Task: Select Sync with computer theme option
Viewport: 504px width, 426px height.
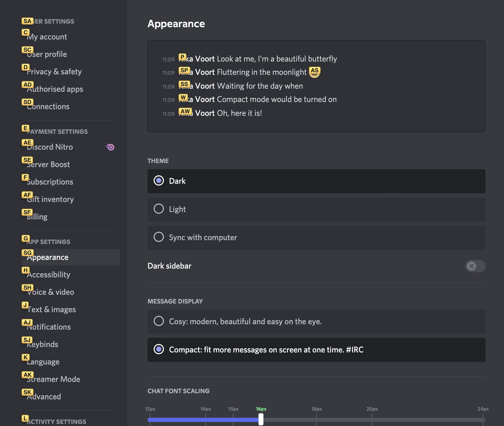Action: coord(159,237)
